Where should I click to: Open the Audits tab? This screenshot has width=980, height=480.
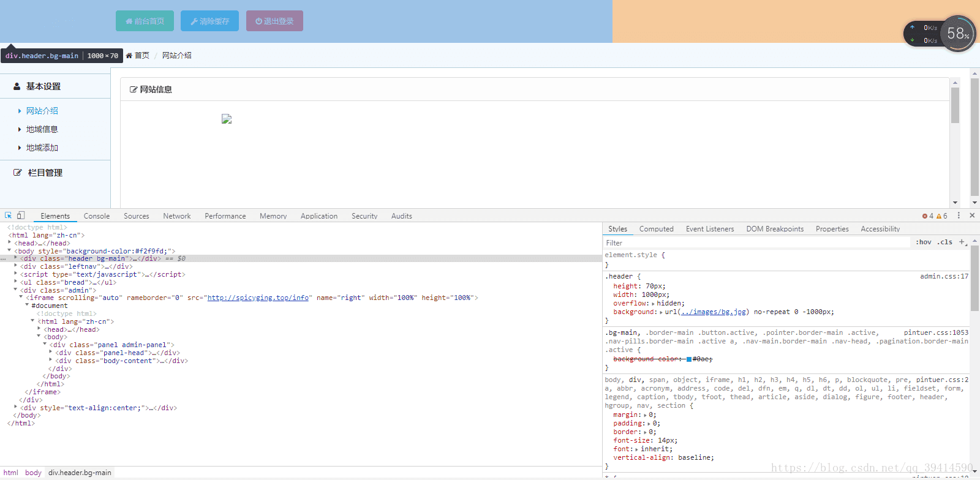point(402,216)
